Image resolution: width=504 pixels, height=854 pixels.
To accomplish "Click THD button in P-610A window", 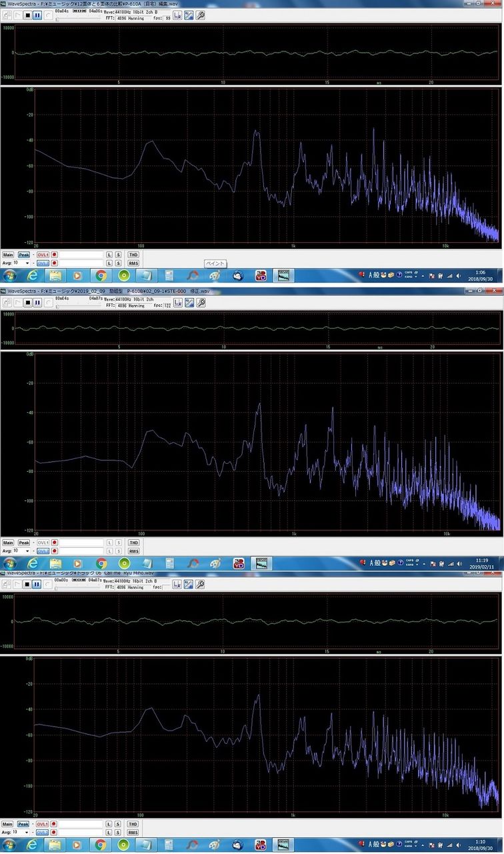I will point(133,254).
